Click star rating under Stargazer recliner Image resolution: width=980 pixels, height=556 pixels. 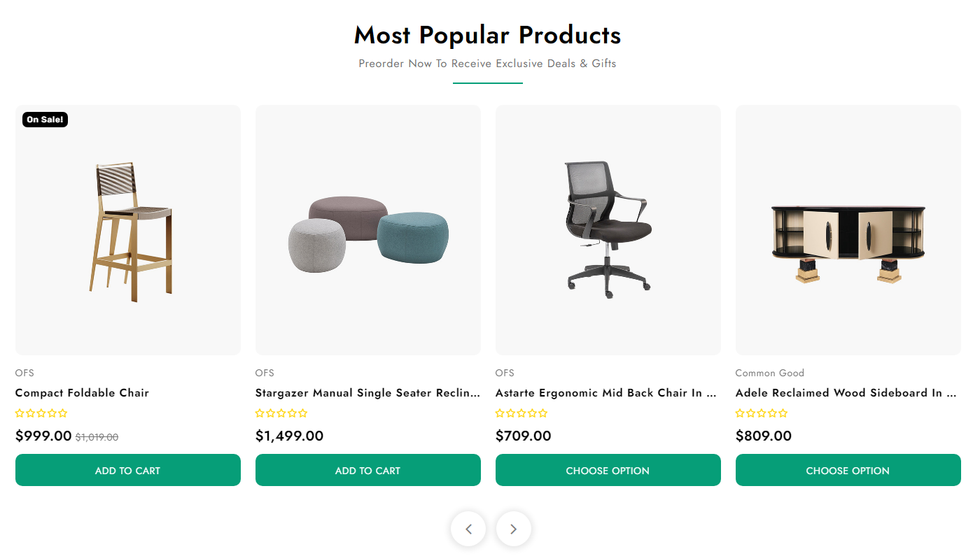tap(281, 413)
